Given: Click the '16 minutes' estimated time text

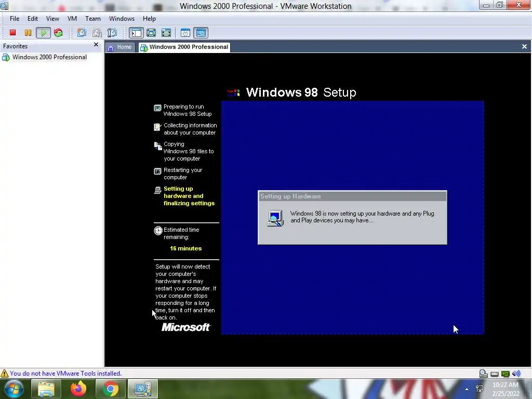Looking at the screenshot, I should click(185, 248).
